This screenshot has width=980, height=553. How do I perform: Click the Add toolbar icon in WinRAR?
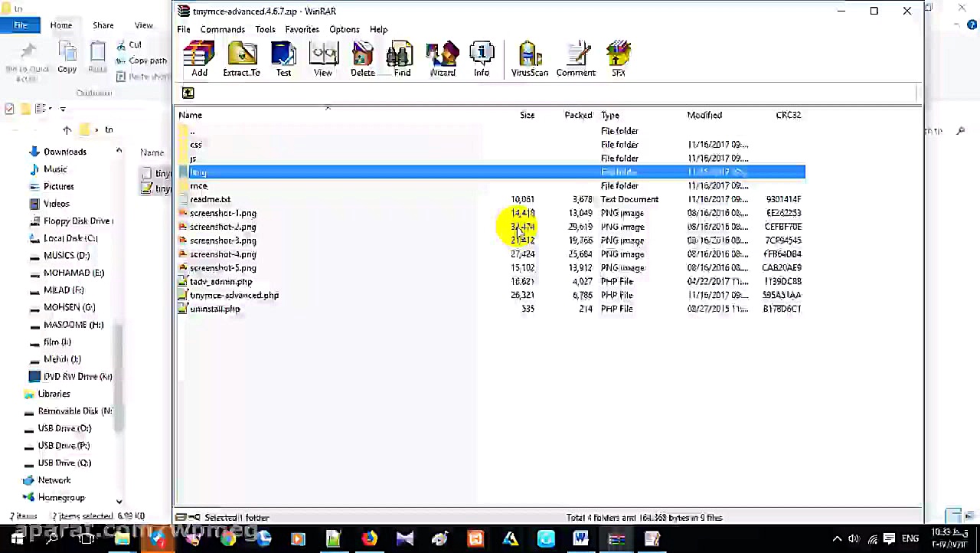[x=199, y=60]
